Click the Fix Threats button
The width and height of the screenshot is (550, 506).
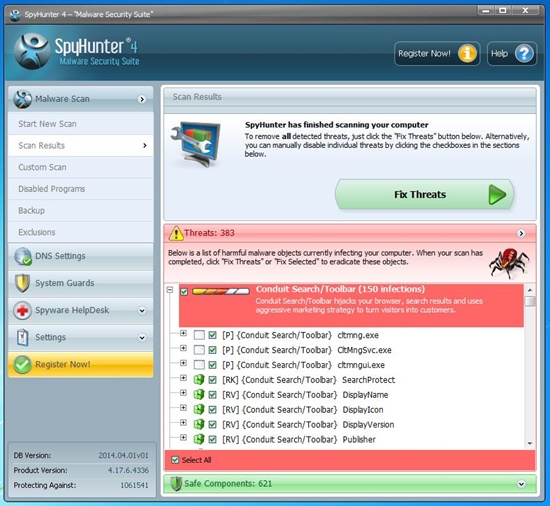(x=424, y=195)
